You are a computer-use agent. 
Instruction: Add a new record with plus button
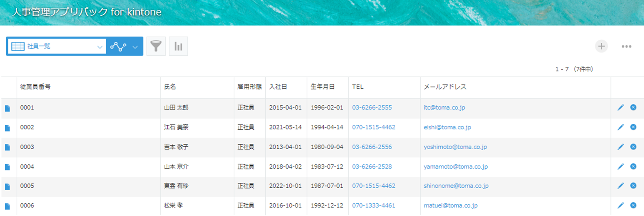[601, 46]
